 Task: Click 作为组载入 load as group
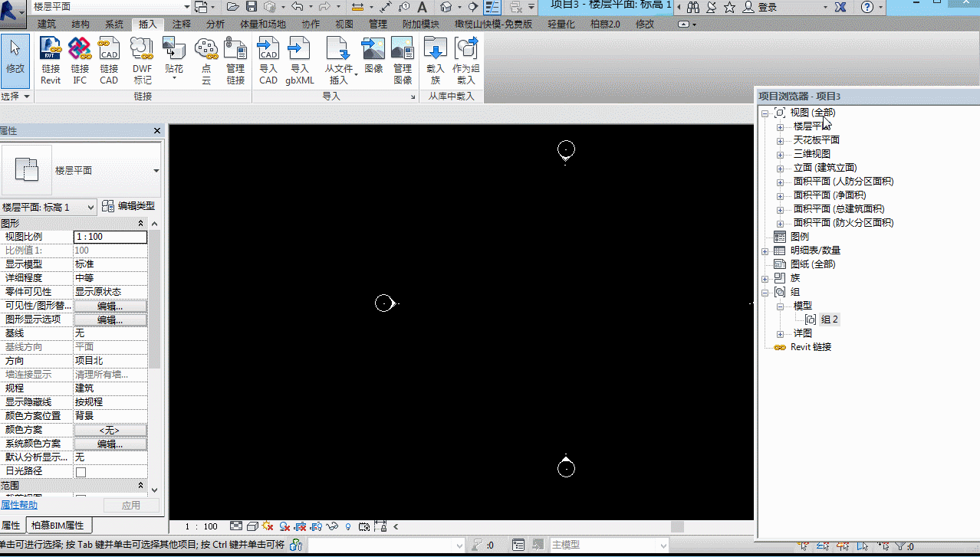(x=465, y=60)
